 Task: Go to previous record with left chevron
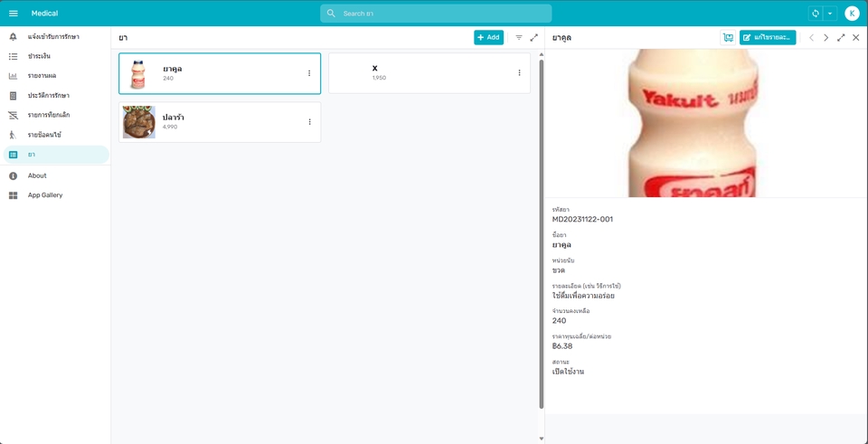(812, 38)
